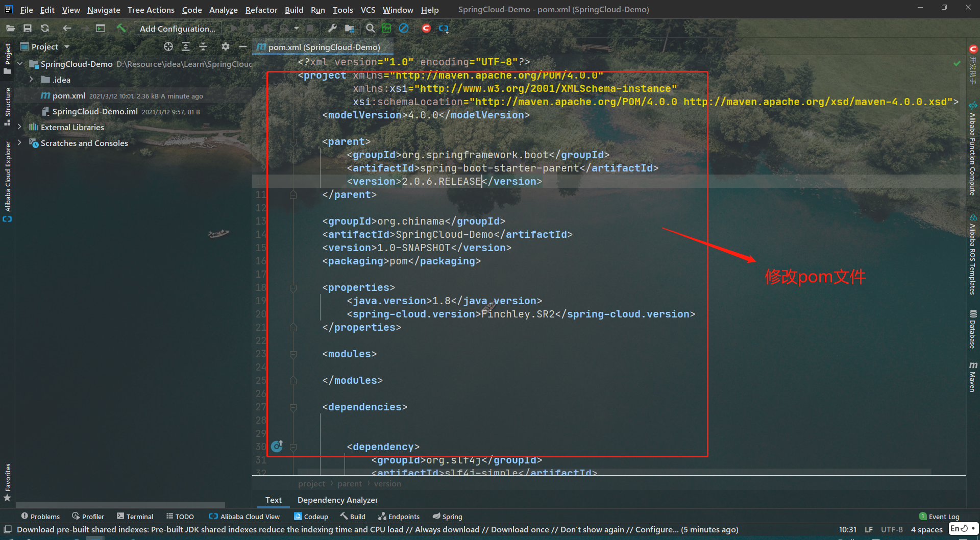Open the Profiler tool window
980x540 pixels.
(x=88, y=517)
